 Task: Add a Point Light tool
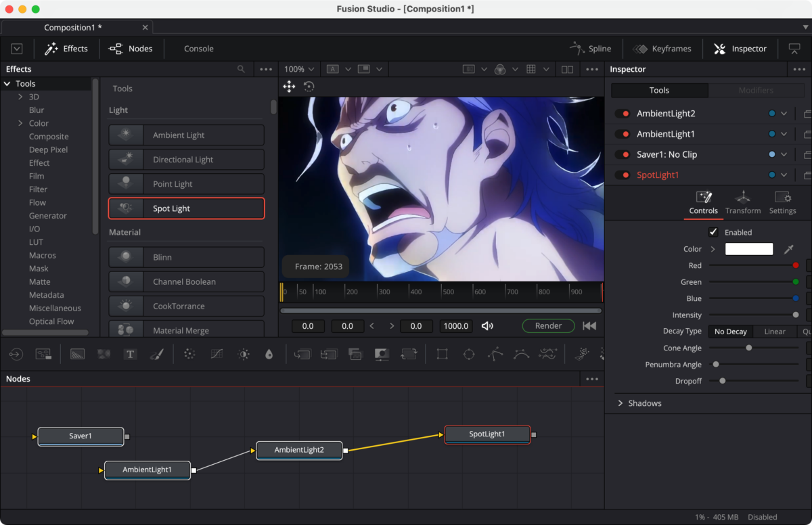click(186, 184)
